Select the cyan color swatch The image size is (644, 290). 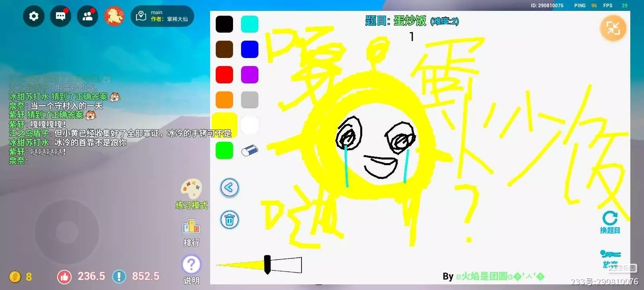(250, 24)
